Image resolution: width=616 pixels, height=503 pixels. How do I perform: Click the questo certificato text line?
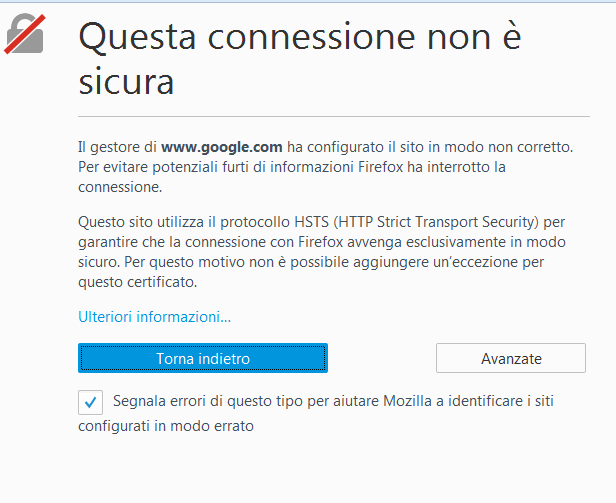(138, 282)
